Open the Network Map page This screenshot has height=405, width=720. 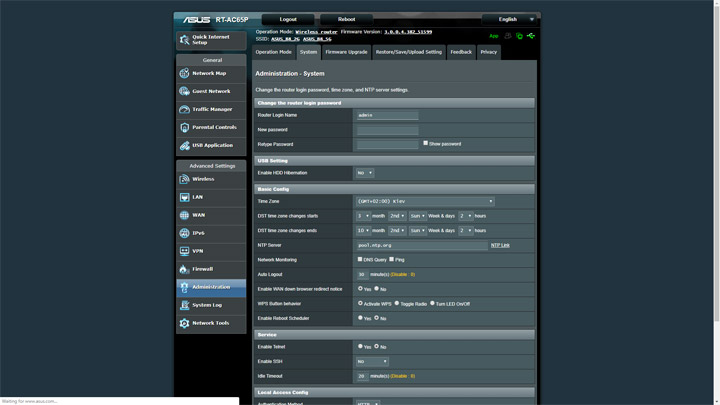(x=211, y=73)
